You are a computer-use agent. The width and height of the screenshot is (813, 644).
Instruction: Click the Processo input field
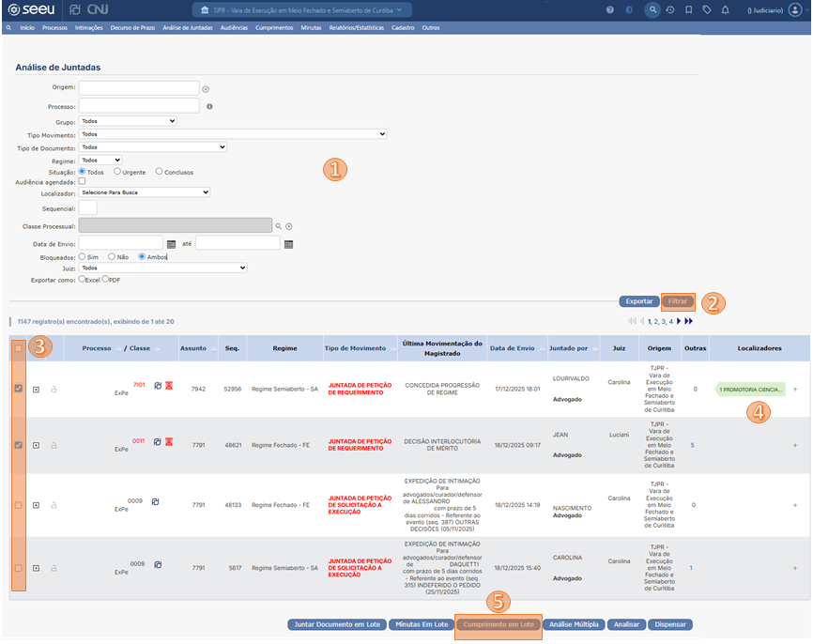click(139, 106)
